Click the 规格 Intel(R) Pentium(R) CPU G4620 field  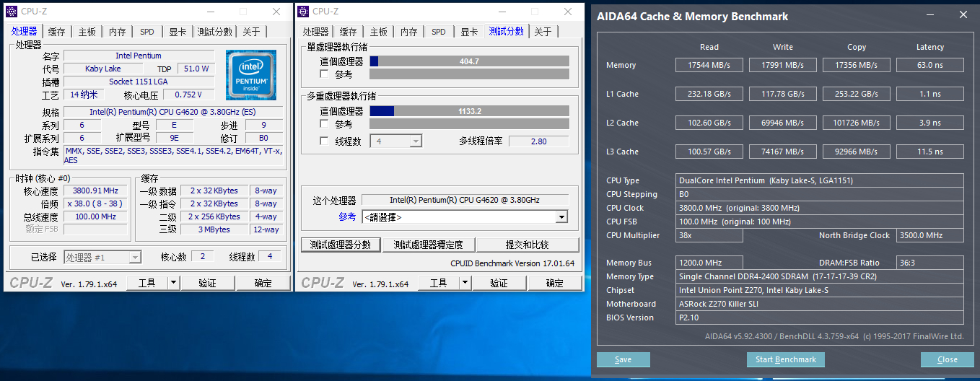(173, 112)
